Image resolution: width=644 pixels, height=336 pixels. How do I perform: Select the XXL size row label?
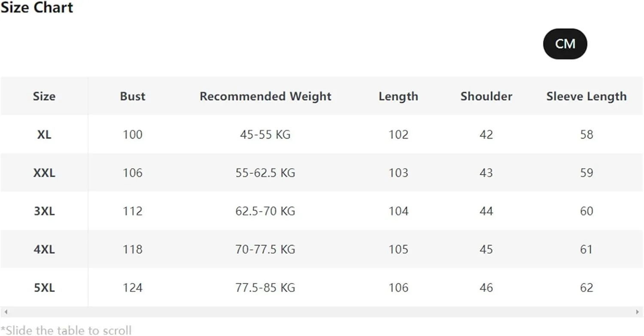[44, 173]
